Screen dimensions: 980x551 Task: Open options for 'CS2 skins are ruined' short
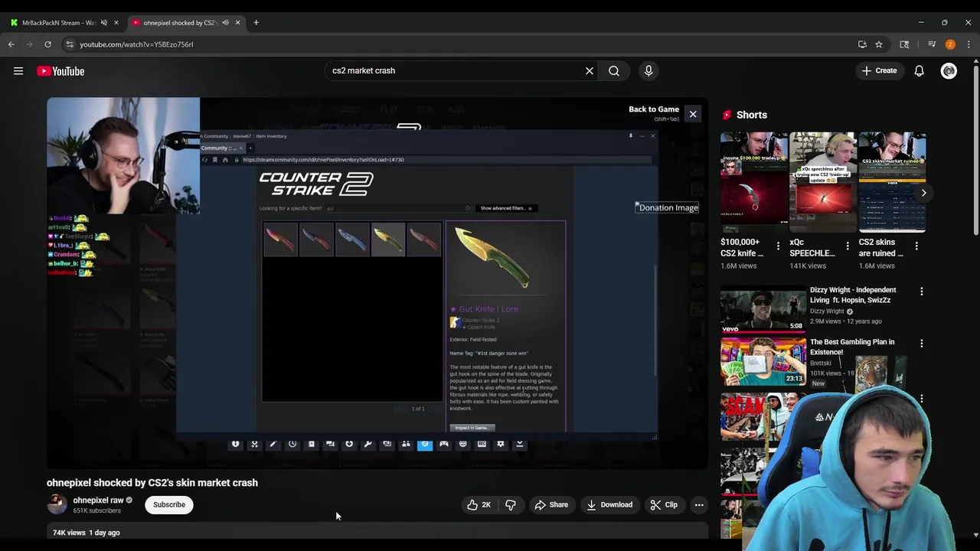[916, 246]
